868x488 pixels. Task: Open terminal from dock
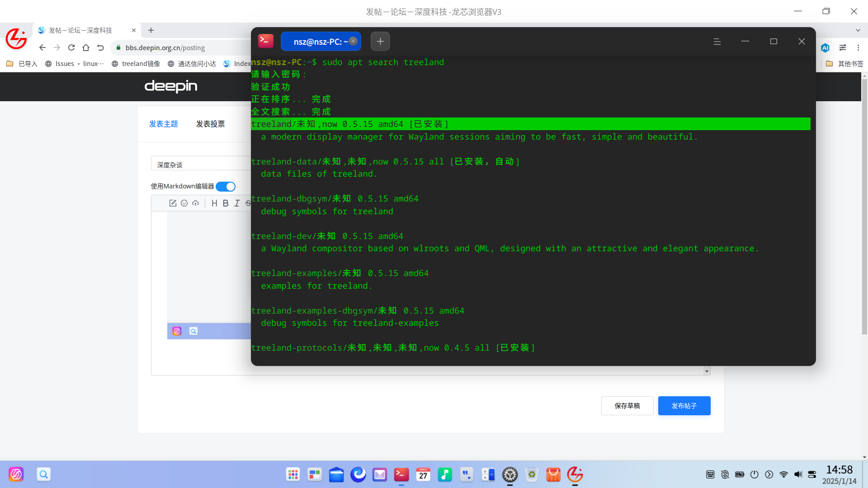pos(401,474)
